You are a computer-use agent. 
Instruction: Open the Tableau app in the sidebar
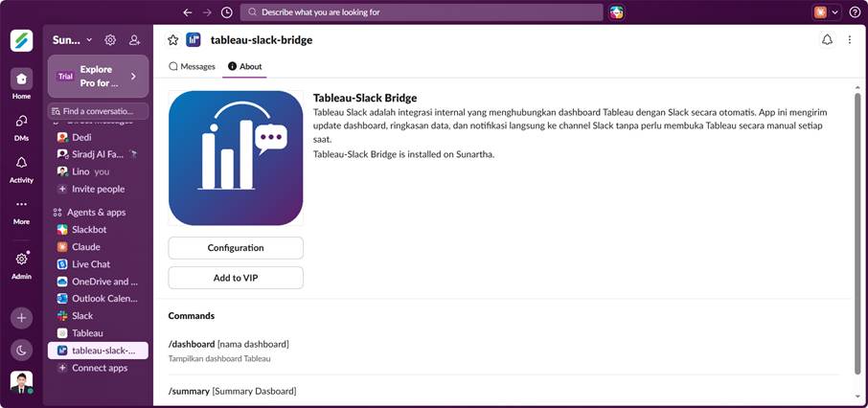pos(98,333)
